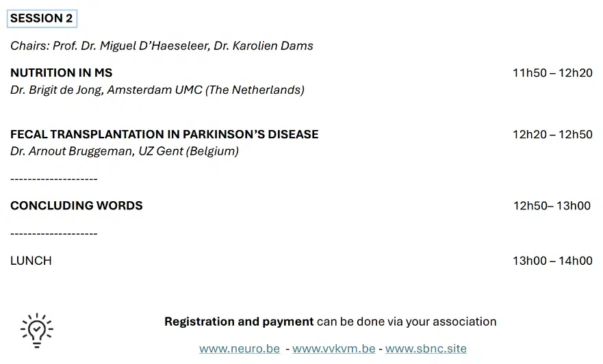Click the 11h50 – 12h20 time slot
Image resolution: width=603 pixels, height=364 pixels.
coord(552,73)
